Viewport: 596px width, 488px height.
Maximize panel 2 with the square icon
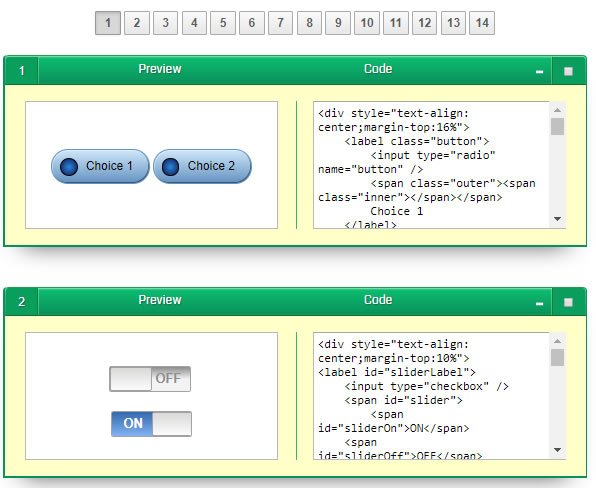click(568, 303)
